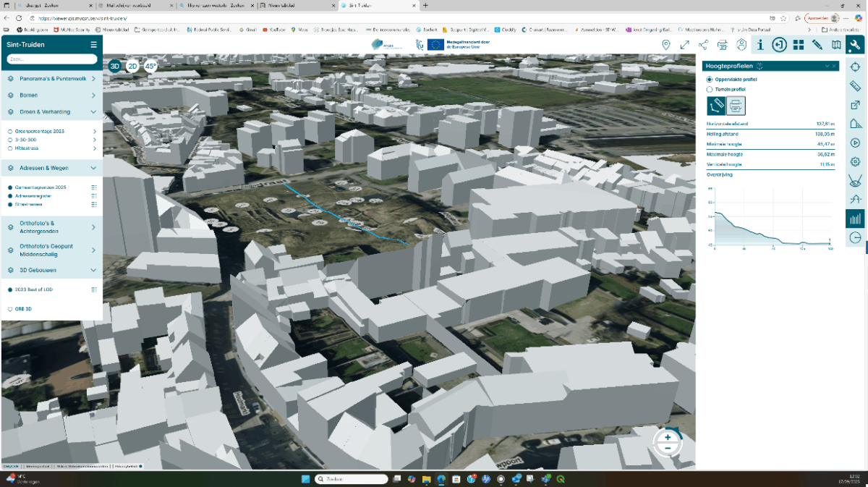Image resolution: width=868 pixels, height=487 pixels.
Task: Click the crosshair locate icon in sidebar
Action: click(855, 67)
